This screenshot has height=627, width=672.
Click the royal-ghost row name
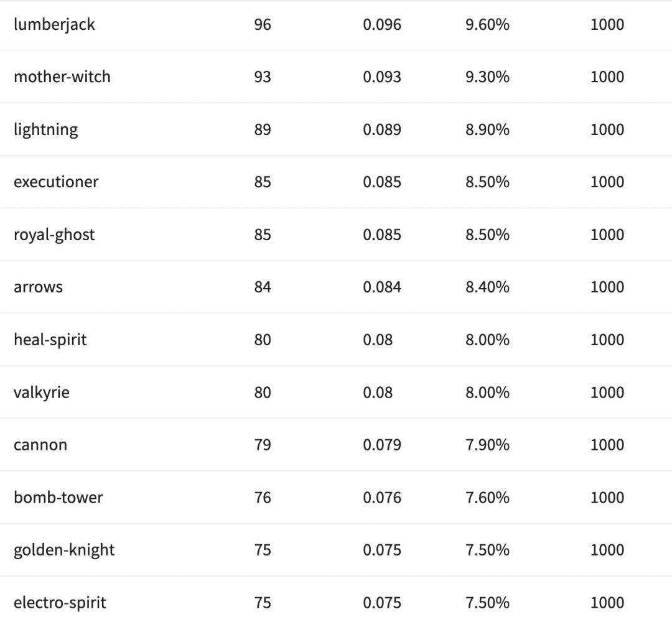54,235
